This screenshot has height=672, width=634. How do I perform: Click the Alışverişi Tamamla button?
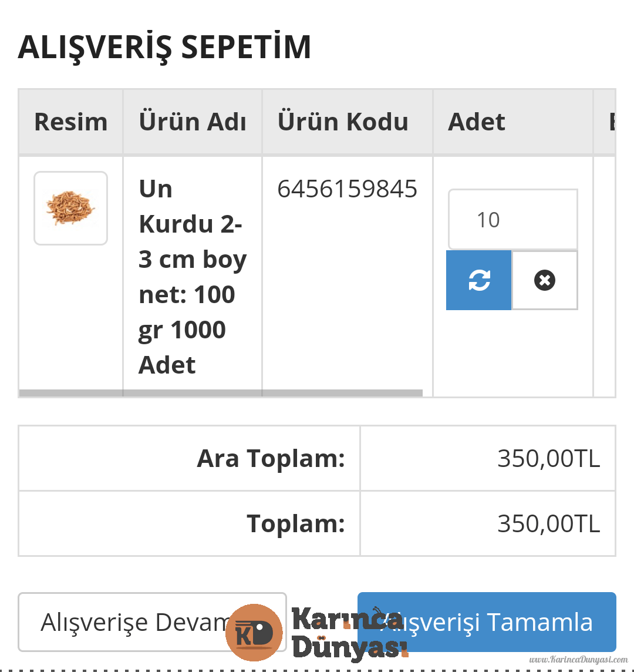tap(487, 622)
